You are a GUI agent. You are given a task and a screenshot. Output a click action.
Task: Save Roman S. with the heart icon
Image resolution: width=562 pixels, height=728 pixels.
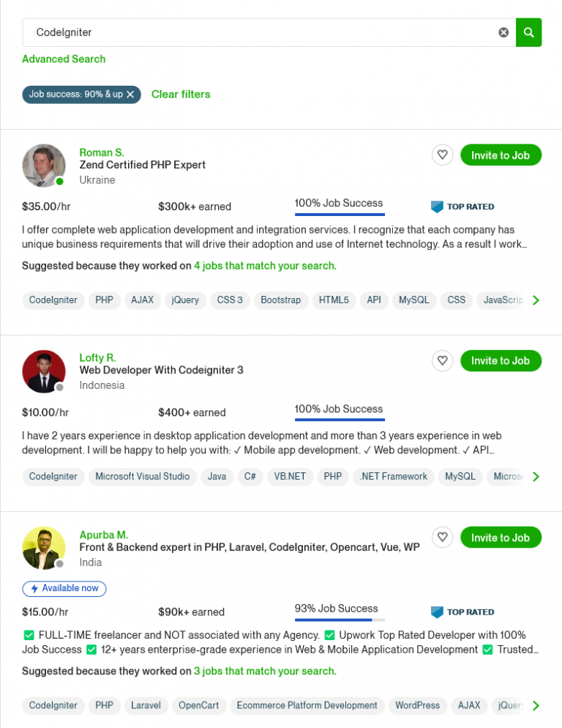click(442, 155)
